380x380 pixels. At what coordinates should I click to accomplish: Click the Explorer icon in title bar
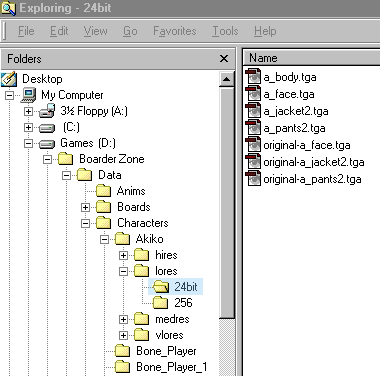pos(8,8)
